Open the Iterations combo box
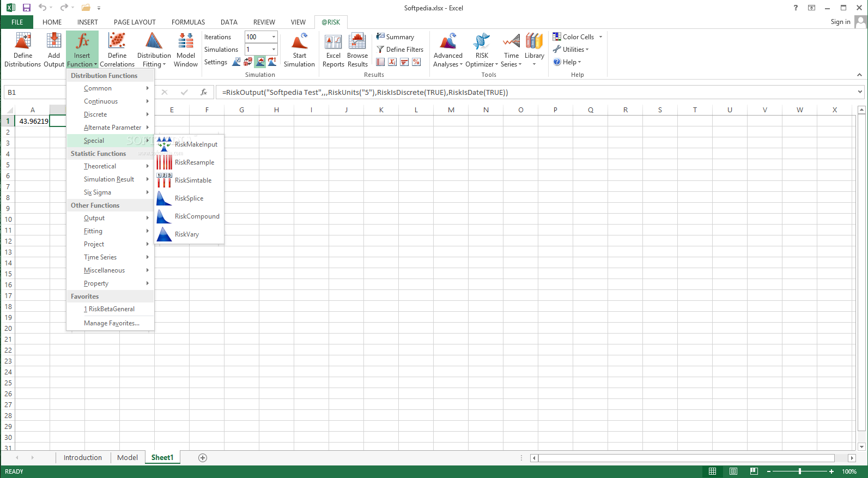This screenshot has height=478, width=868. pyautogui.click(x=261, y=37)
